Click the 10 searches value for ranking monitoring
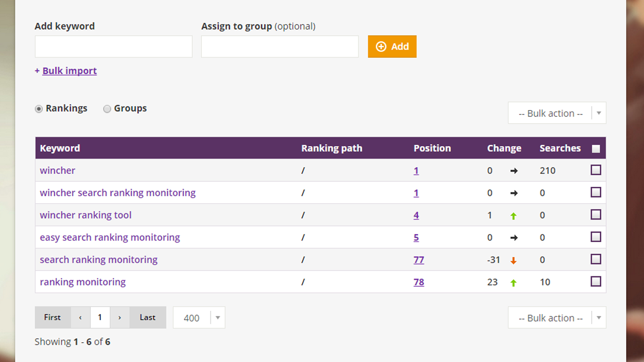 click(x=545, y=282)
